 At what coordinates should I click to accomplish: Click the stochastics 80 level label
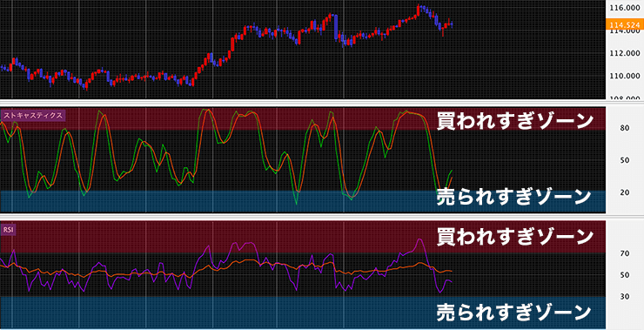625,128
